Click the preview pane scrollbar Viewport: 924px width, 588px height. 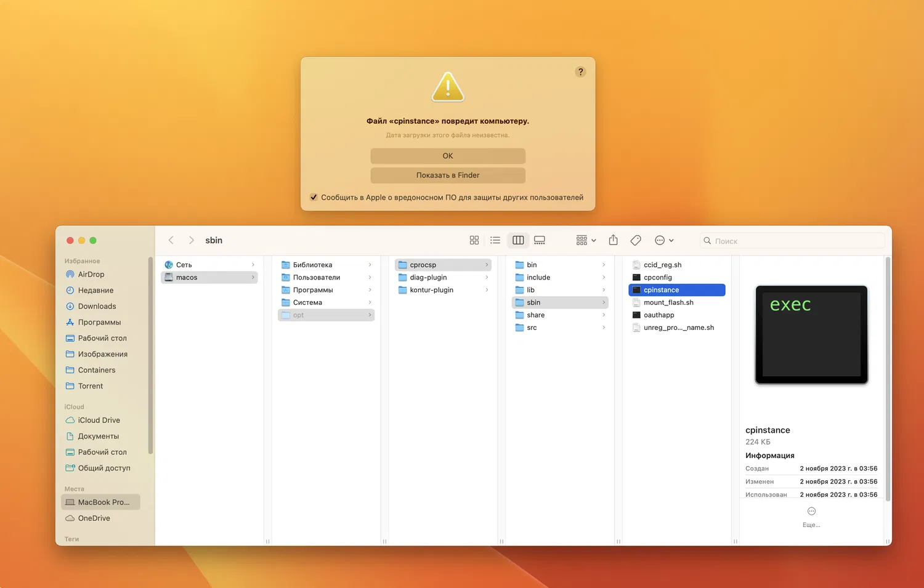(x=888, y=379)
